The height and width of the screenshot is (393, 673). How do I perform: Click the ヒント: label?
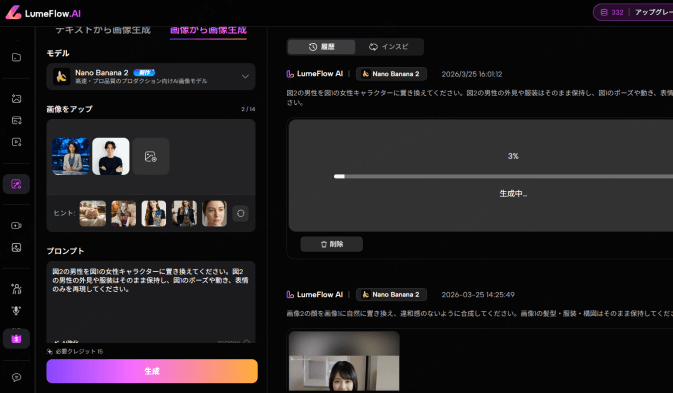pyautogui.click(x=64, y=213)
